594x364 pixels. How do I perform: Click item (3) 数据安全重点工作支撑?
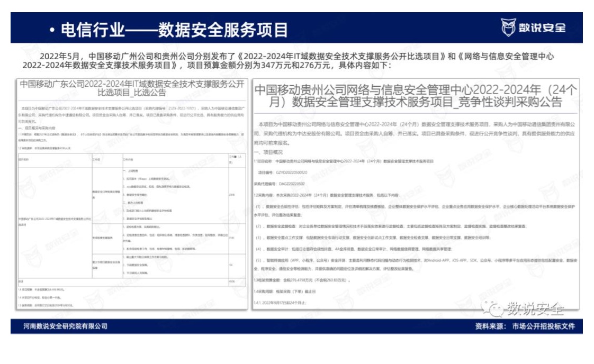(373, 238)
